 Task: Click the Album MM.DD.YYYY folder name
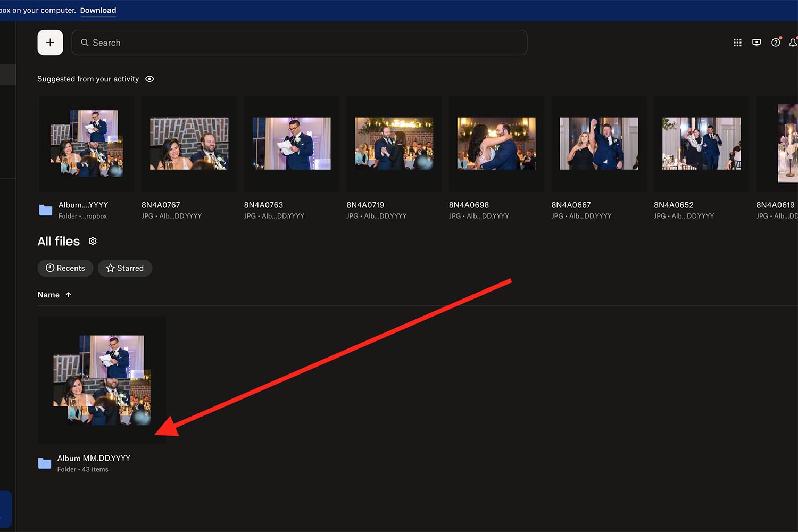point(94,458)
